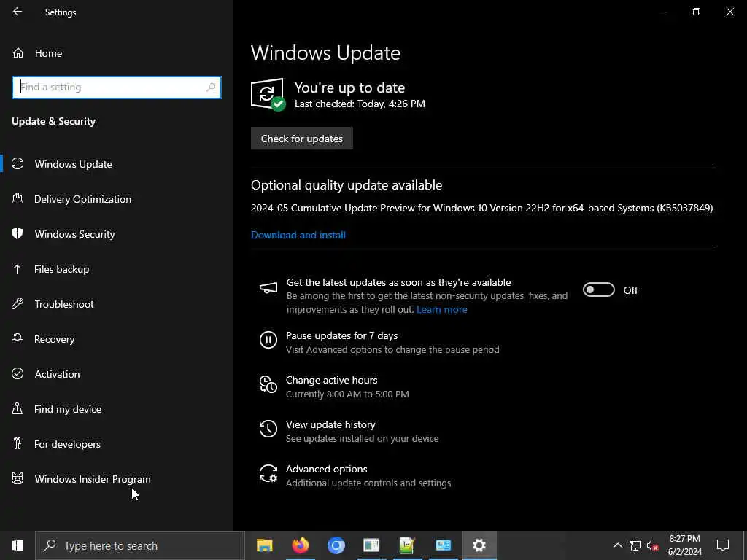The height and width of the screenshot is (560, 747).
Task: Open the blue circular browser taskbar icon
Action: click(336, 545)
